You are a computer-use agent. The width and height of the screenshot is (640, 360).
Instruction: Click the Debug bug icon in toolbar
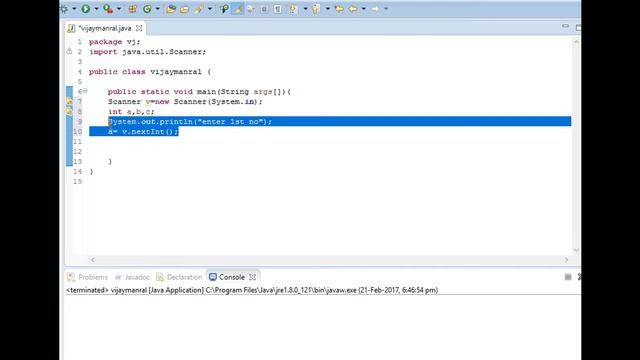pos(64,9)
